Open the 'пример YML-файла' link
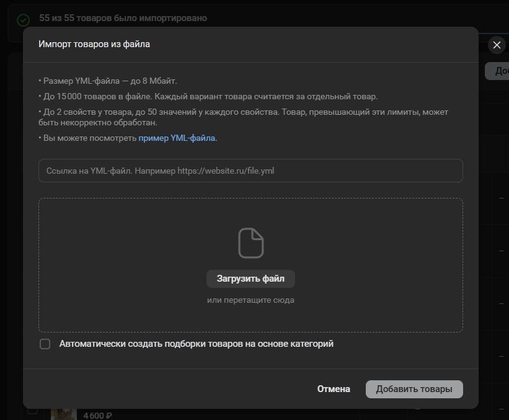This screenshot has width=509, height=420. [177, 138]
